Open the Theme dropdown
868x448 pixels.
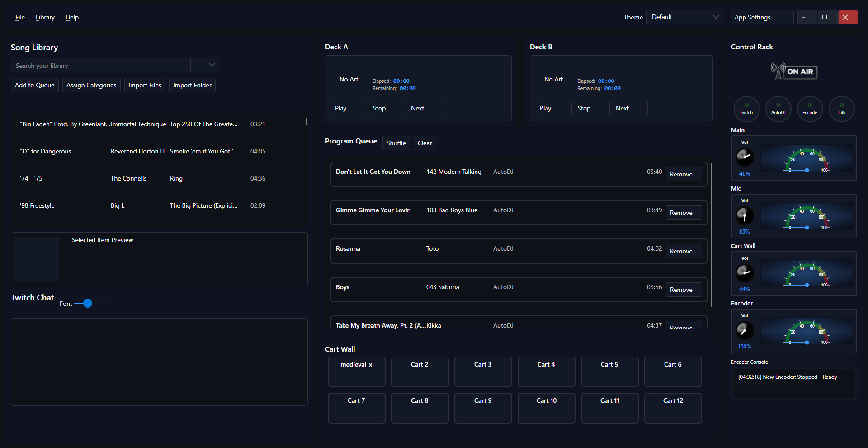684,17
